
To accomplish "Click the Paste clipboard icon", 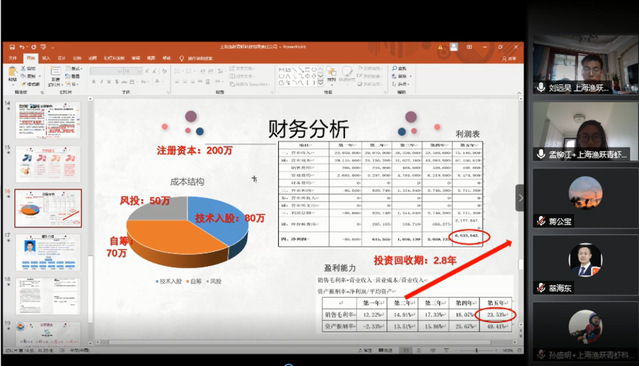I will [x=13, y=73].
